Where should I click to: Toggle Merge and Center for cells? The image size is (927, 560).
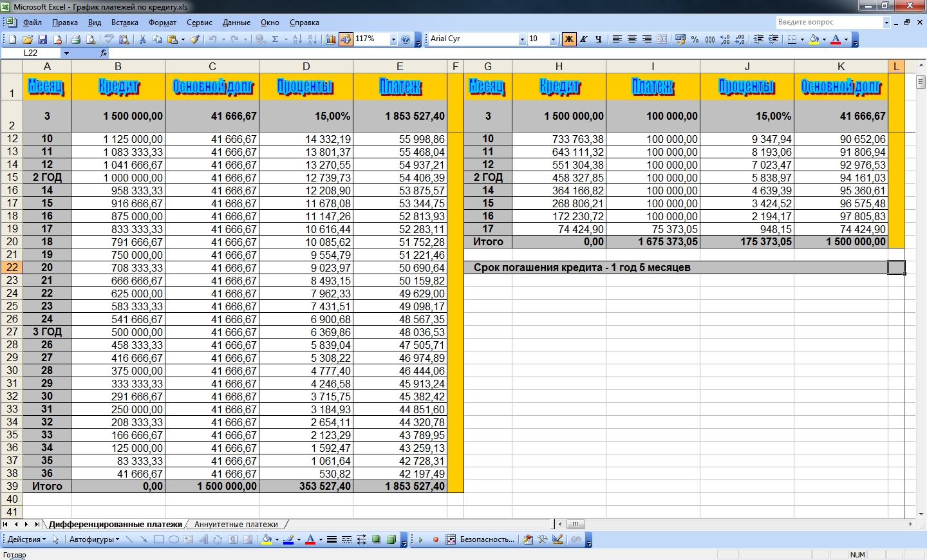pos(662,39)
